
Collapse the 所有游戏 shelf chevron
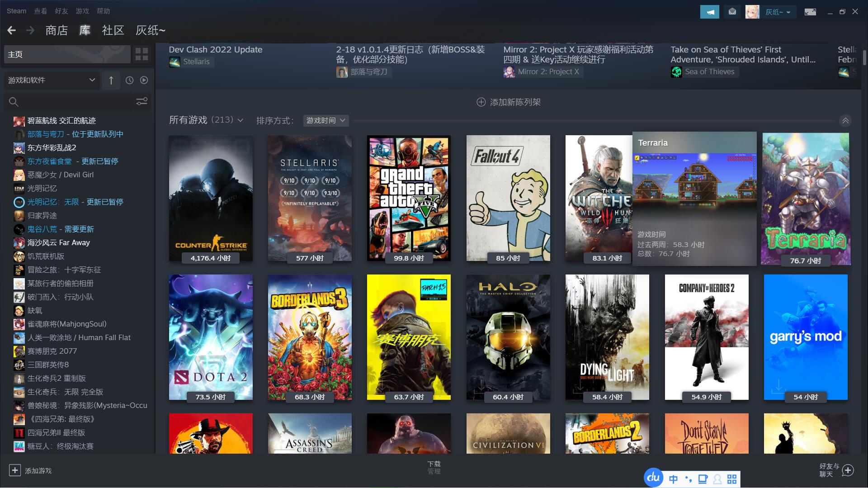coord(845,120)
